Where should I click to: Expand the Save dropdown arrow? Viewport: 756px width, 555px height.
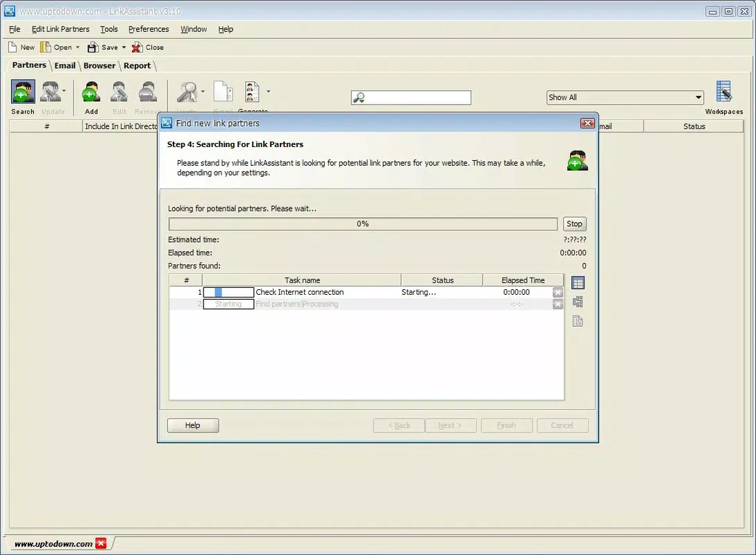click(x=124, y=47)
